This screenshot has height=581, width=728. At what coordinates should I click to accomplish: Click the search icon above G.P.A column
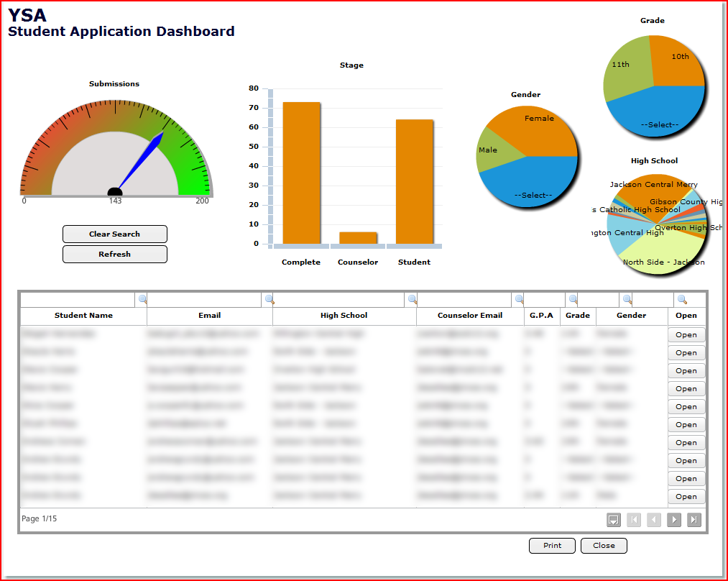[x=572, y=299]
